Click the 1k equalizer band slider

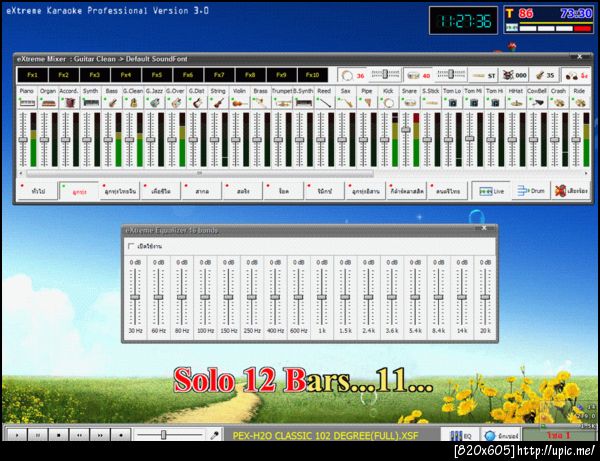322,297
